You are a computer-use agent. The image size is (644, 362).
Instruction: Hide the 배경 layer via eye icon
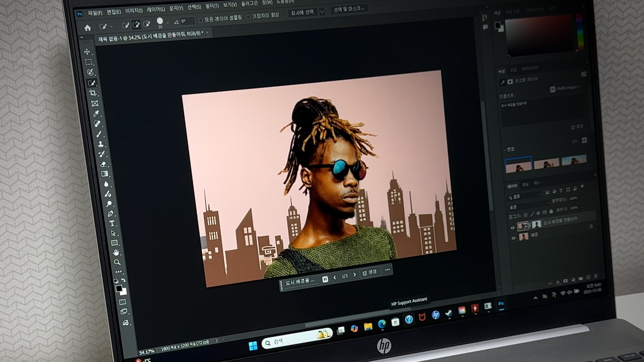tap(513, 238)
